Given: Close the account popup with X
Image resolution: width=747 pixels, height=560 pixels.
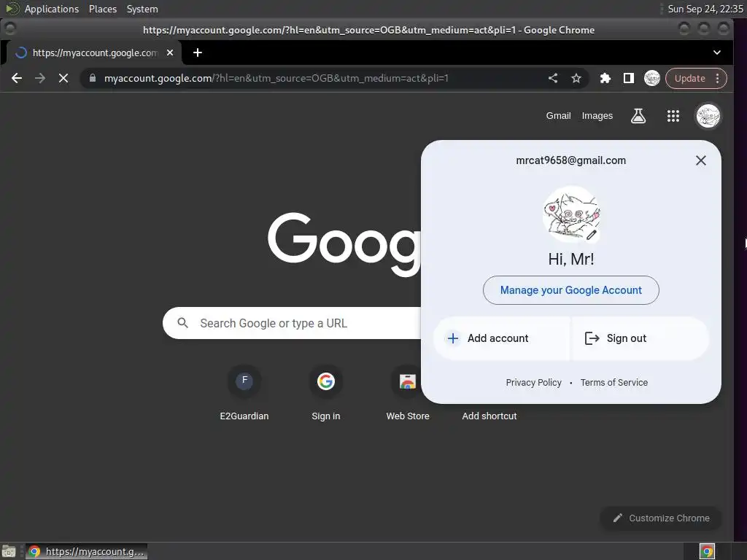Looking at the screenshot, I should tap(701, 160).
